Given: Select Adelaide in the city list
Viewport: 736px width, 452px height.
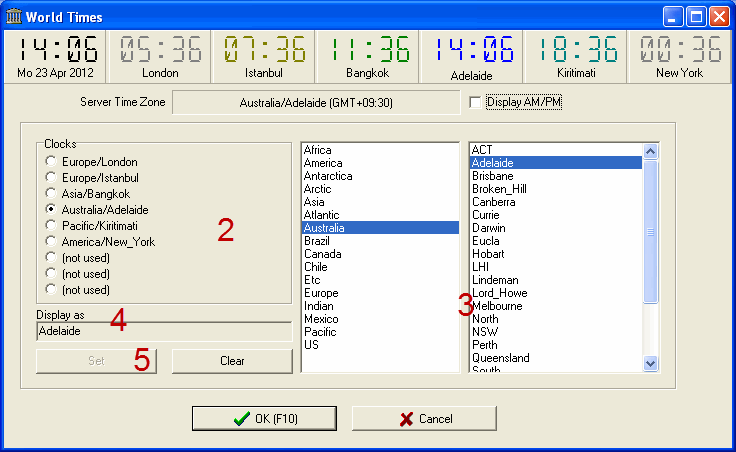Looking at the screenshot, I should tap(556, 163).
